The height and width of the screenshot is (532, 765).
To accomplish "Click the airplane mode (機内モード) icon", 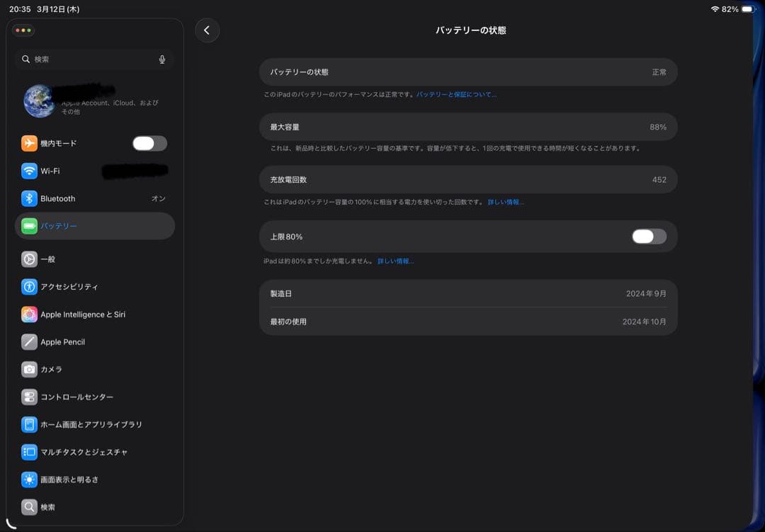I will pos(29,144).
